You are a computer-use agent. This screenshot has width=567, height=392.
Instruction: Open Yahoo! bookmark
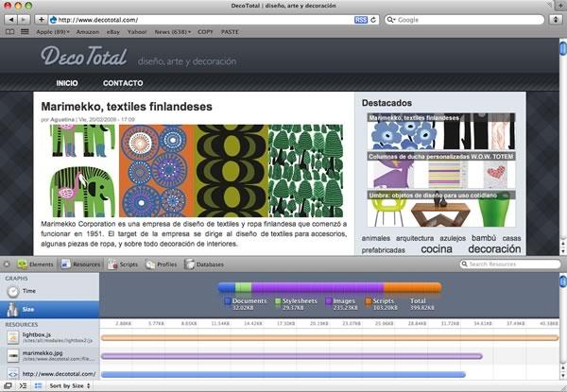coord(137,32)
